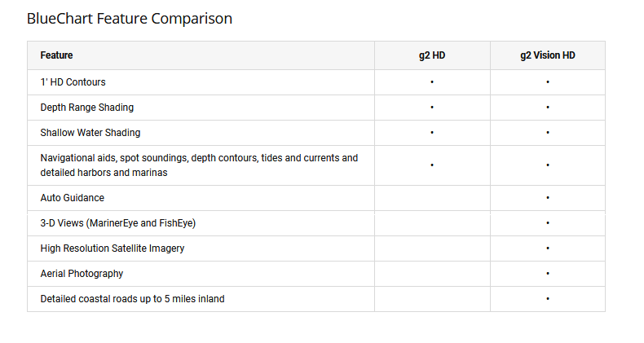Click the BlueChart Feature Comparison heading
Image resolution: width=644 pixels, height=343 pixels.
(130, 19)
